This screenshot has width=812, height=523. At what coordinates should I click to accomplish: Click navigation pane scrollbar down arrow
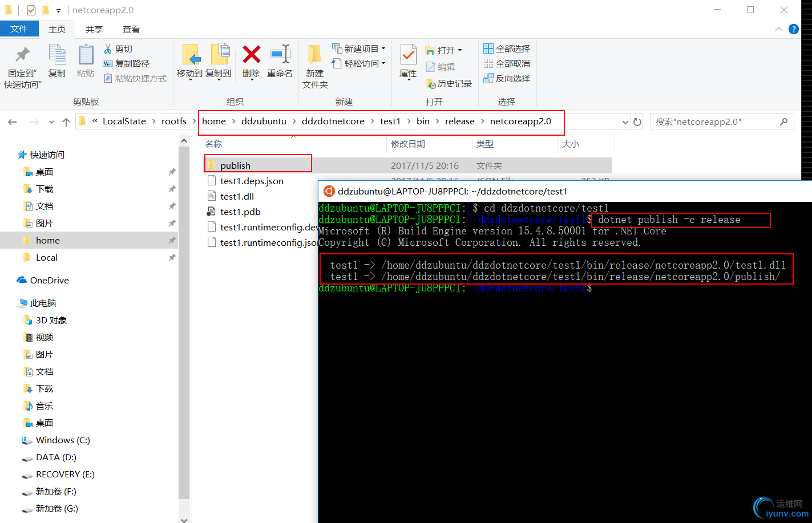[184, 519]
